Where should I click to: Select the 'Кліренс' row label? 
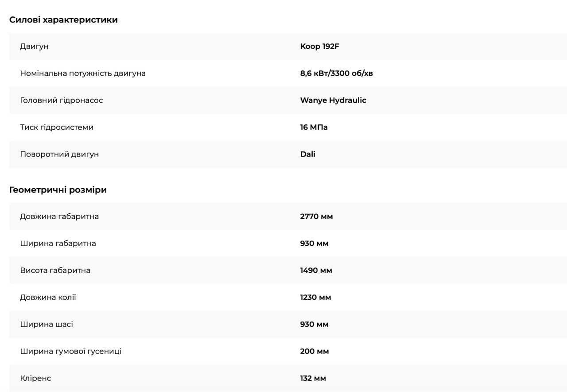(x=35, y=378)
